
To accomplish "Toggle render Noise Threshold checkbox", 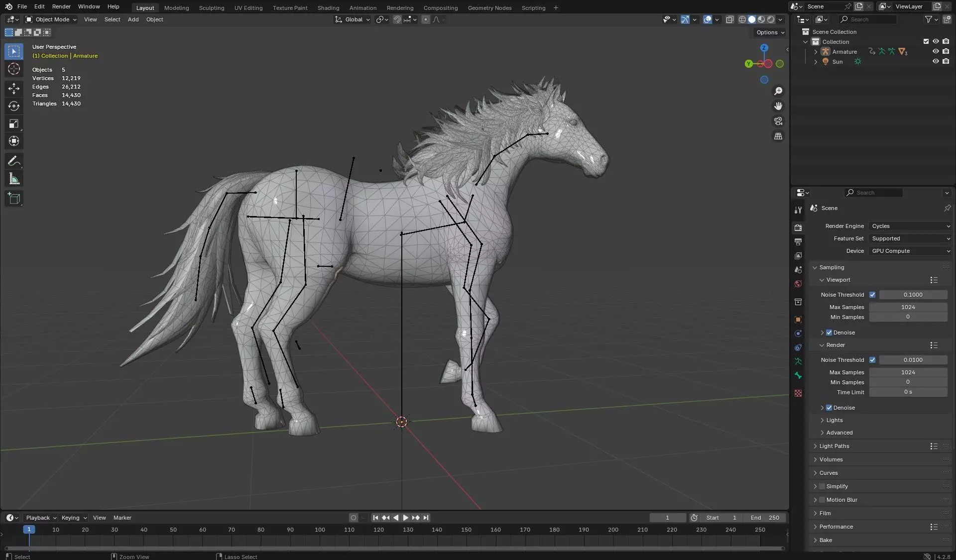I will (x=872, y=360).
